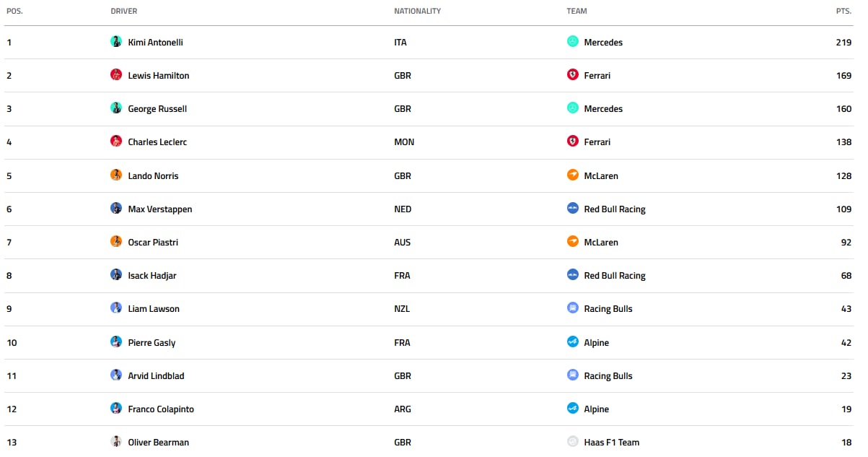Click the PTS. column header

(843, 11)
